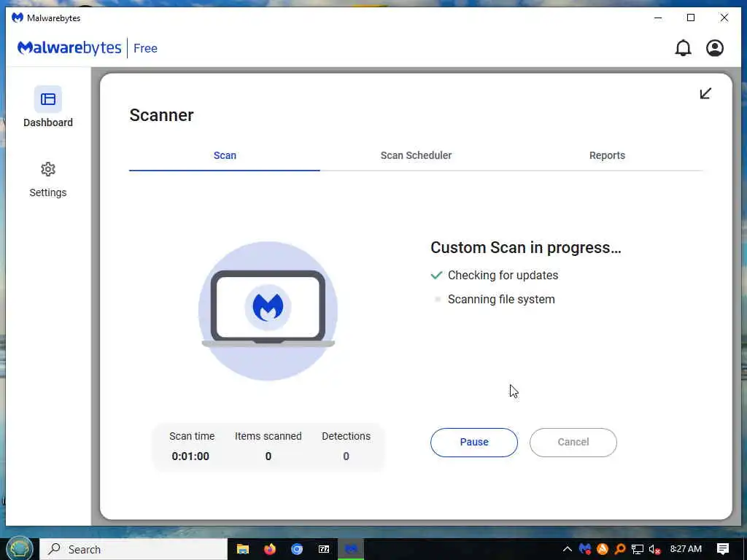Click Items scanned count

click(268, 456)
